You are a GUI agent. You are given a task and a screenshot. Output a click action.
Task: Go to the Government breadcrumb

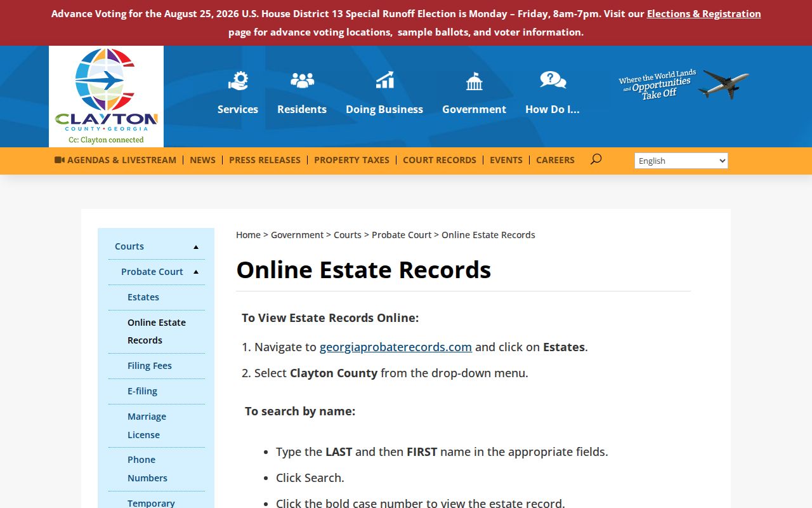297,235
